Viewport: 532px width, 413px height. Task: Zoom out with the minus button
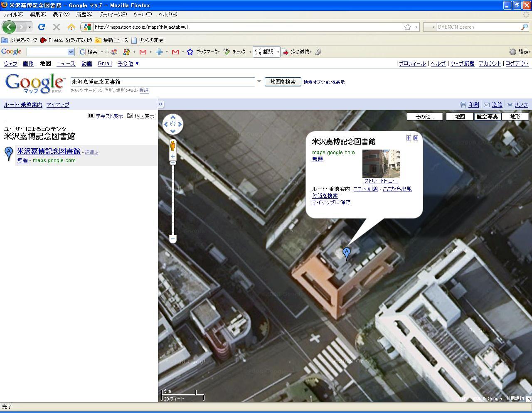pos(173,239)
